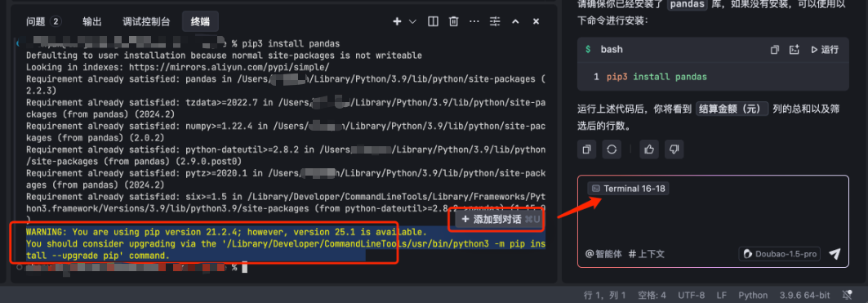Click 3.9.6 64-bit interpreter selector
Viewport: 868px width, 303px height.
[804, 296]
